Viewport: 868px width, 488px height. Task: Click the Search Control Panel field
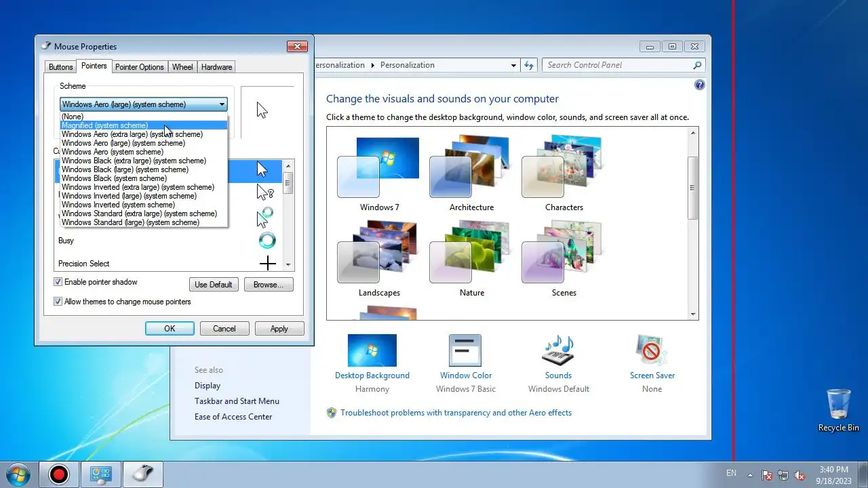(616, 65)
